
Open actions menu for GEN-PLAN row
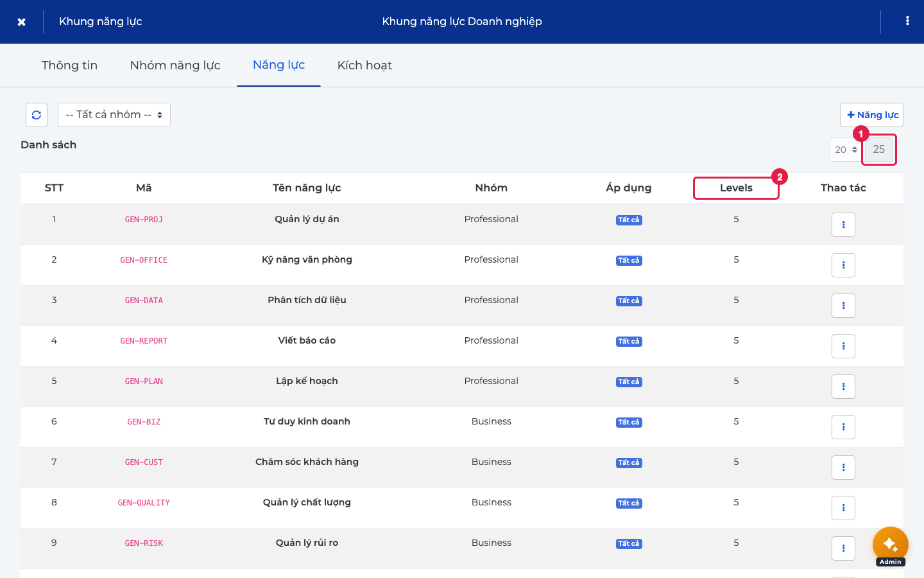point(843,387)
